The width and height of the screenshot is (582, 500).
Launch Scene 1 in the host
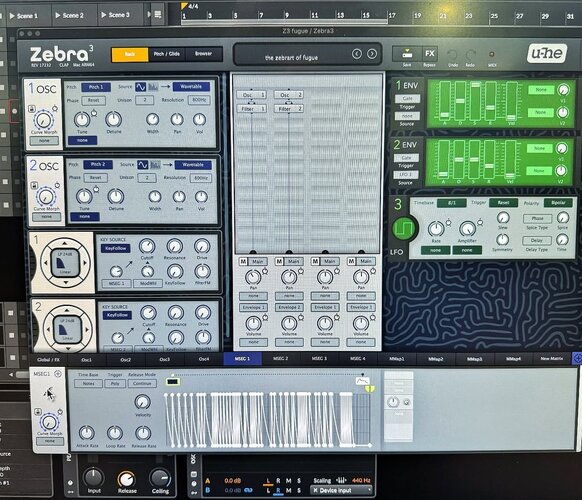[23, 16]
